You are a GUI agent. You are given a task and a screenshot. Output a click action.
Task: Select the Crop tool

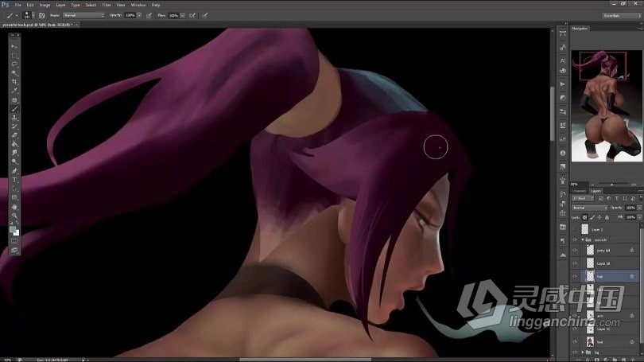[x=14, y=82]
